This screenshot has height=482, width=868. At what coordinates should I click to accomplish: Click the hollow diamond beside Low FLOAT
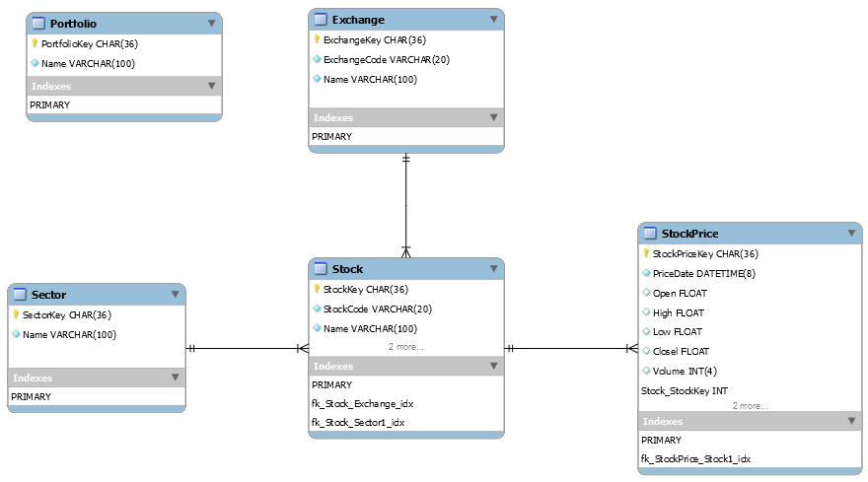tap(646, 331)
